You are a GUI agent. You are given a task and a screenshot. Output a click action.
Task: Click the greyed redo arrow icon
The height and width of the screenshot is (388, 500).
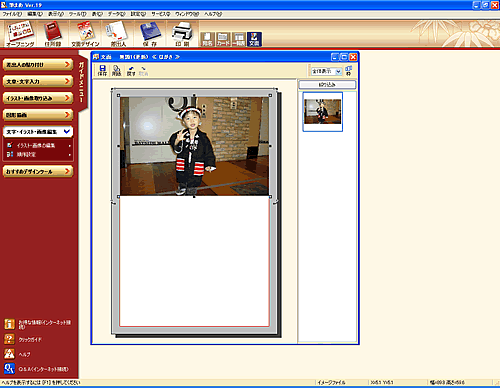(143, 71)
